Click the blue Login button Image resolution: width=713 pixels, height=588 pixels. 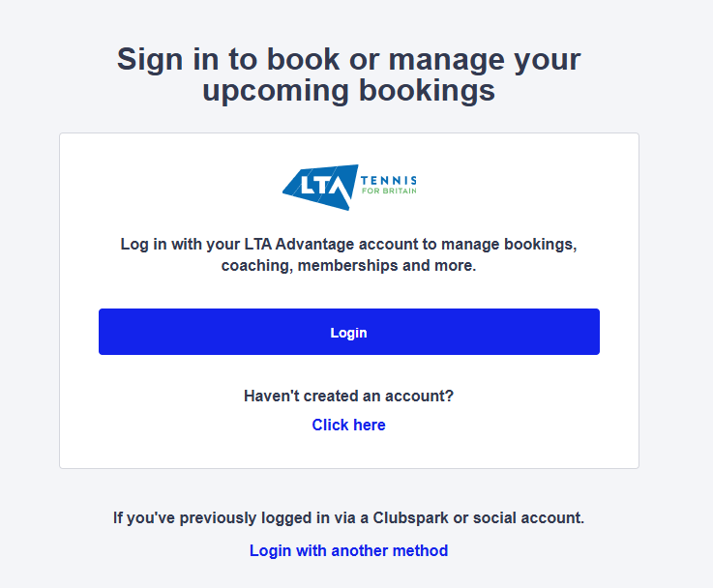(x=348, y=332)
